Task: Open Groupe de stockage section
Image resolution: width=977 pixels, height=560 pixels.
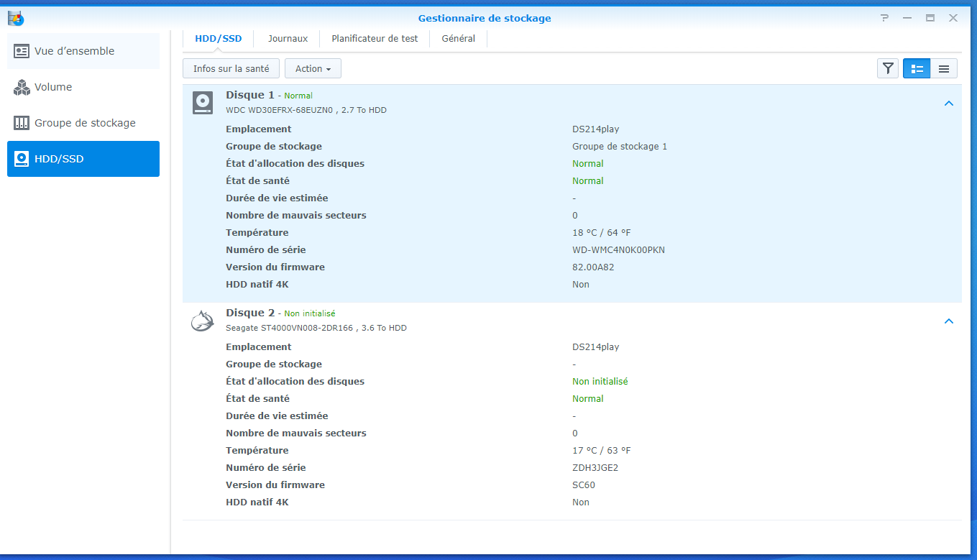Action: (x=83, y=123)
